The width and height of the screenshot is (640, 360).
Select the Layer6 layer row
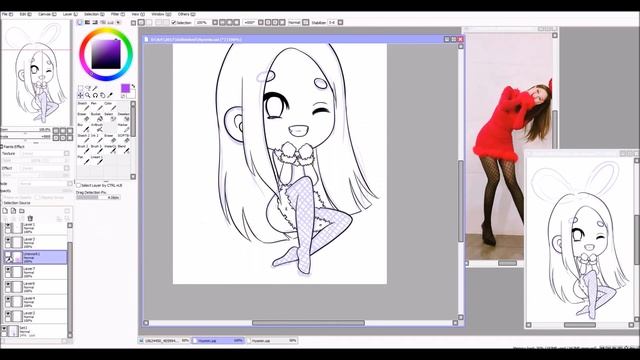click(36, 287)
